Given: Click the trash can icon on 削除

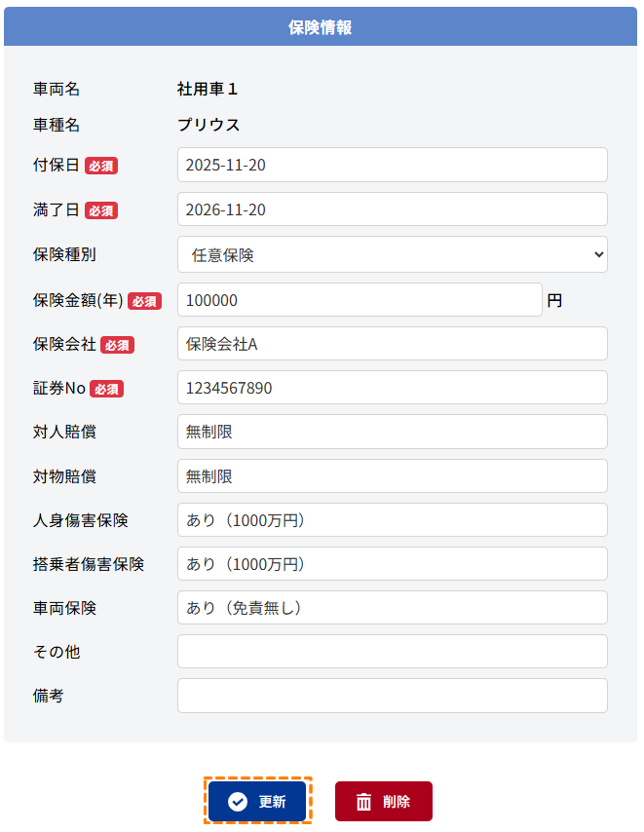Looking at the screenshot, I should tap(363, 802).
